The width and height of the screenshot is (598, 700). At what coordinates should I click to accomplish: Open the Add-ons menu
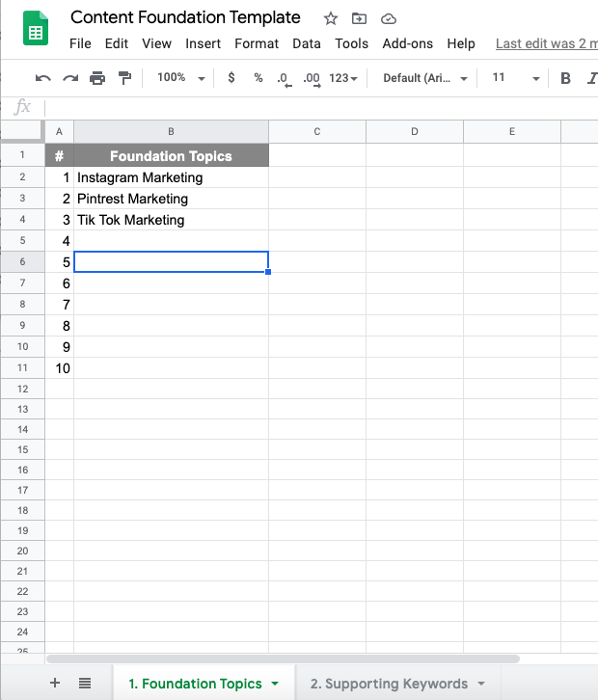407,43
